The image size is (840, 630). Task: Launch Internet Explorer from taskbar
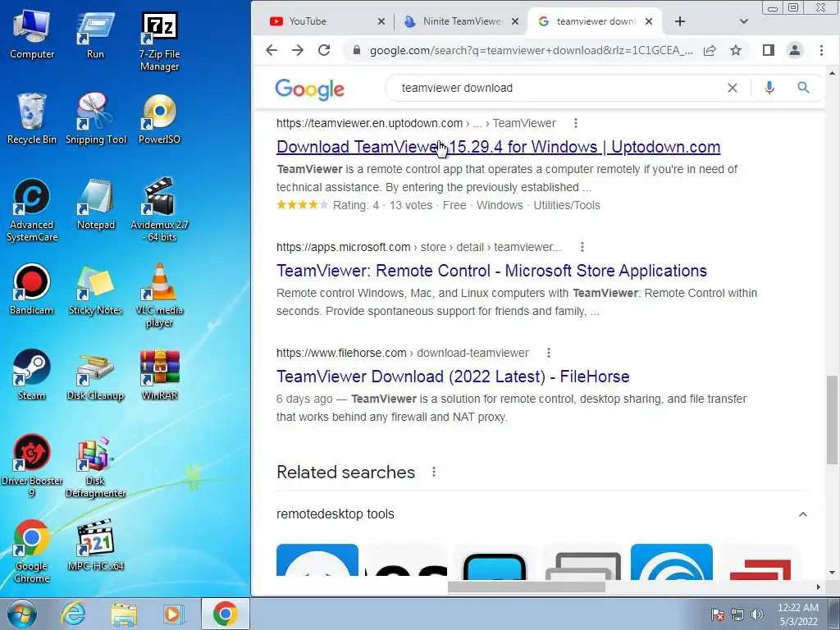click(x=72, y=614)
